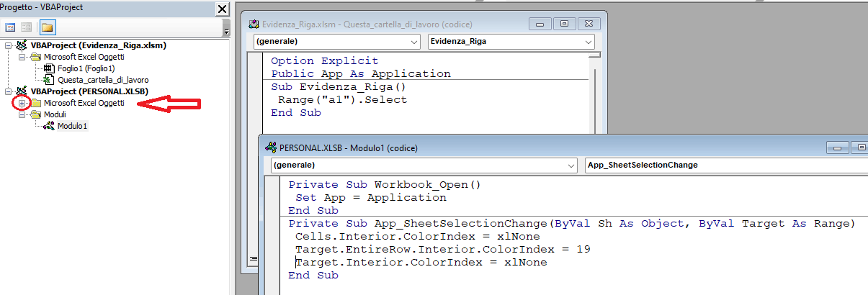Restore the Evidenza_Riga.xlsm code window
868x295 pixels.
(565, 24)
